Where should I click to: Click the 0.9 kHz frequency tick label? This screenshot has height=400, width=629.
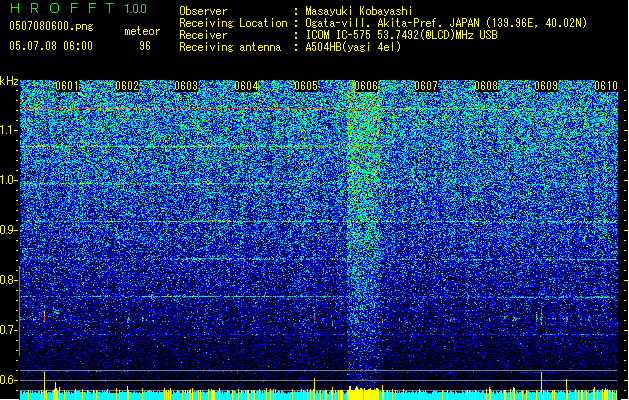pos(8,230)
